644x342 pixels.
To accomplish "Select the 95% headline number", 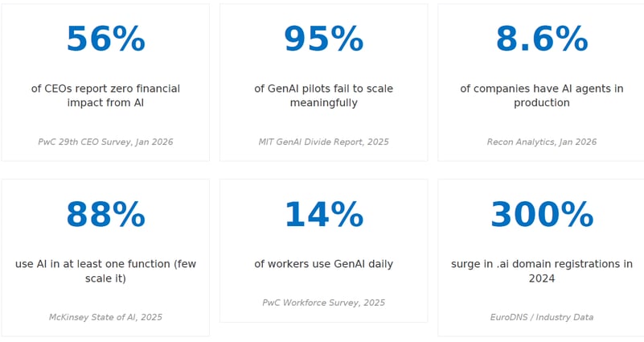I will point(323,39).
